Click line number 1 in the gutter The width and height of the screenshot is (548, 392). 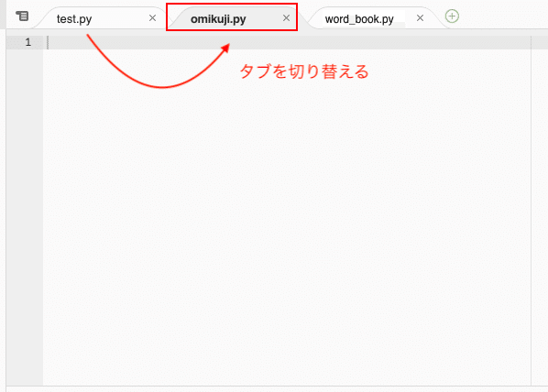click(28, 42)
